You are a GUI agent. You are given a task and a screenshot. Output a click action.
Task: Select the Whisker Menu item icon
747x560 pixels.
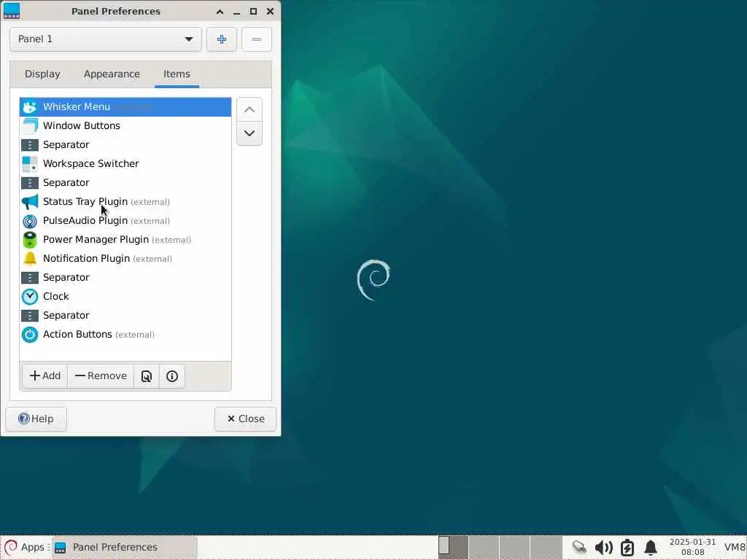29,107
